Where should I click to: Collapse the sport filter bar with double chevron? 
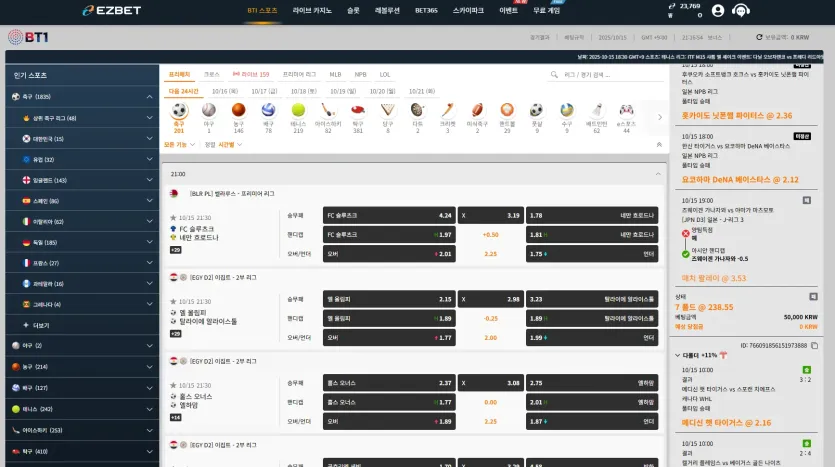(x=659, y=144)
